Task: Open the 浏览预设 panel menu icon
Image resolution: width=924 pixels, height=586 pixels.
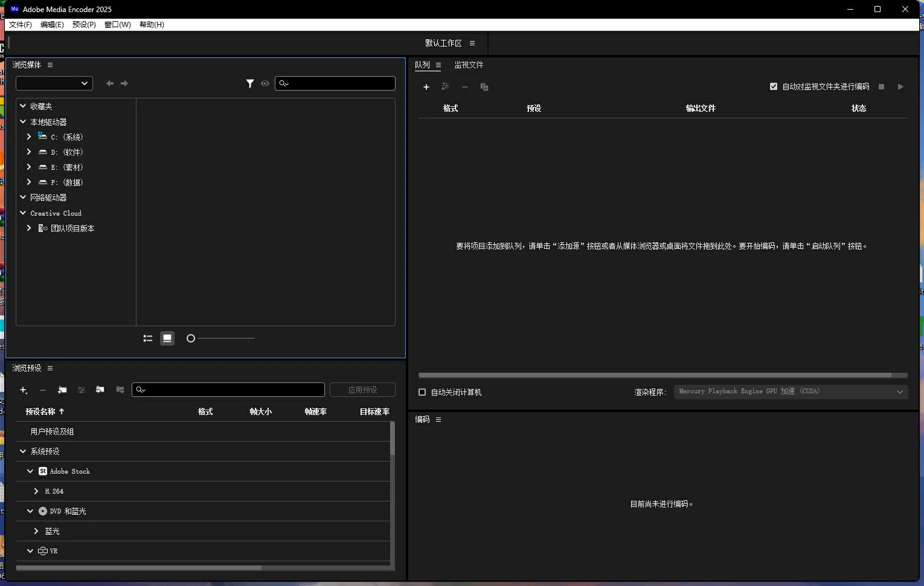Action: (x=50, y=368)
